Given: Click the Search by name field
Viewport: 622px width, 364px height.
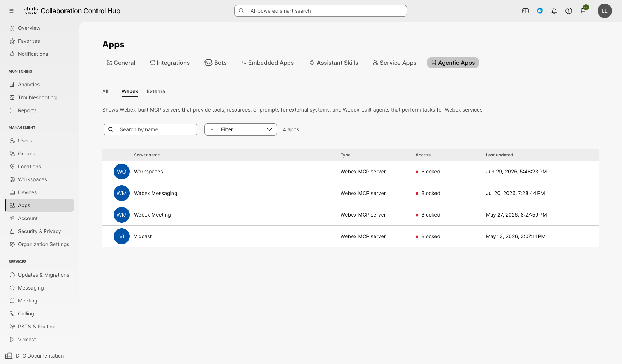Looking at the screenshot, I should click(x=150, y=129).
